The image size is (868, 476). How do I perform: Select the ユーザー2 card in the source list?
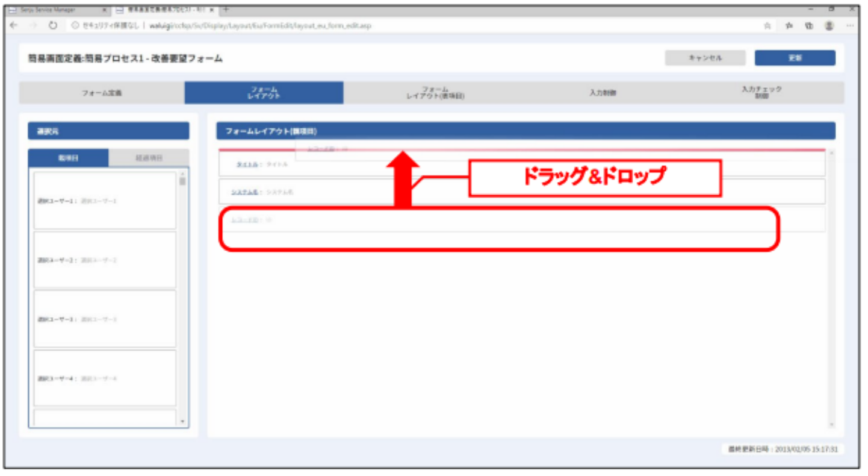(105, 260)
